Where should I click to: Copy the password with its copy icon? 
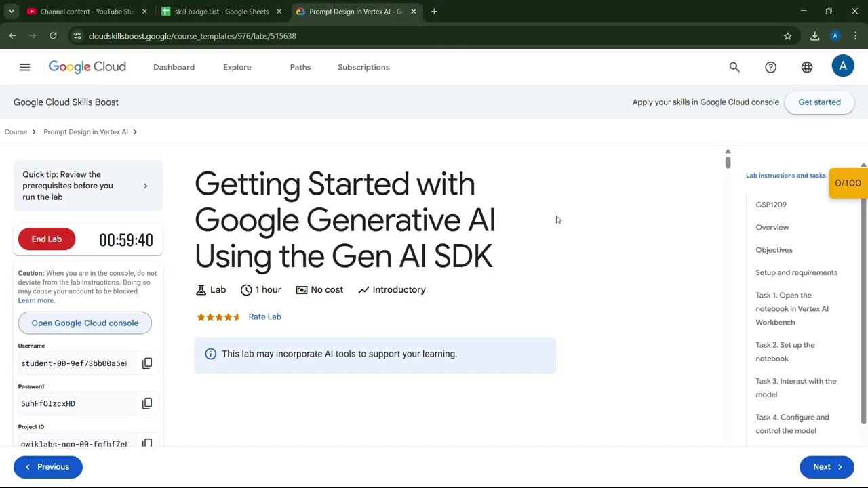click(x=147, y=403)
